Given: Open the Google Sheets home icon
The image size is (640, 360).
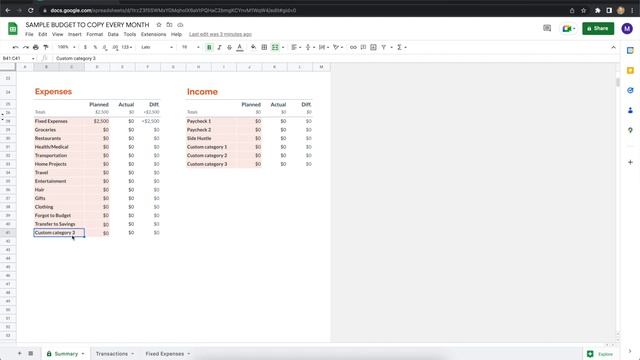Looking at the screenshot, I should 13,29.
